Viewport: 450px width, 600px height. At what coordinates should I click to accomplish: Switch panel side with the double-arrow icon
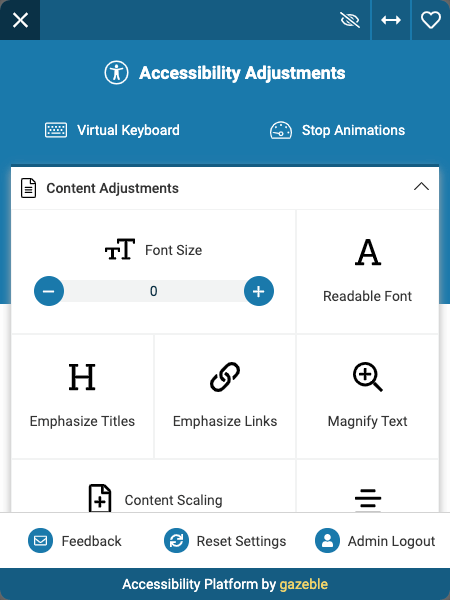[391, 20]
